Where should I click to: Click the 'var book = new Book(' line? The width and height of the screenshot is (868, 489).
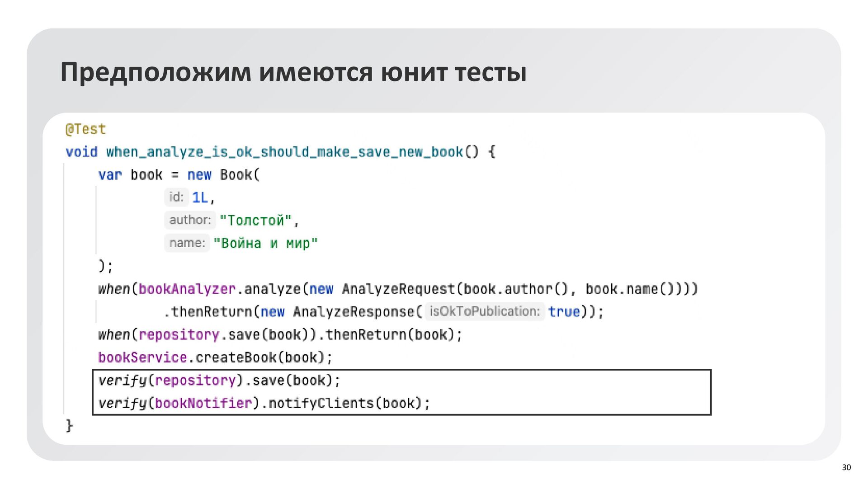tap(179, 175)
